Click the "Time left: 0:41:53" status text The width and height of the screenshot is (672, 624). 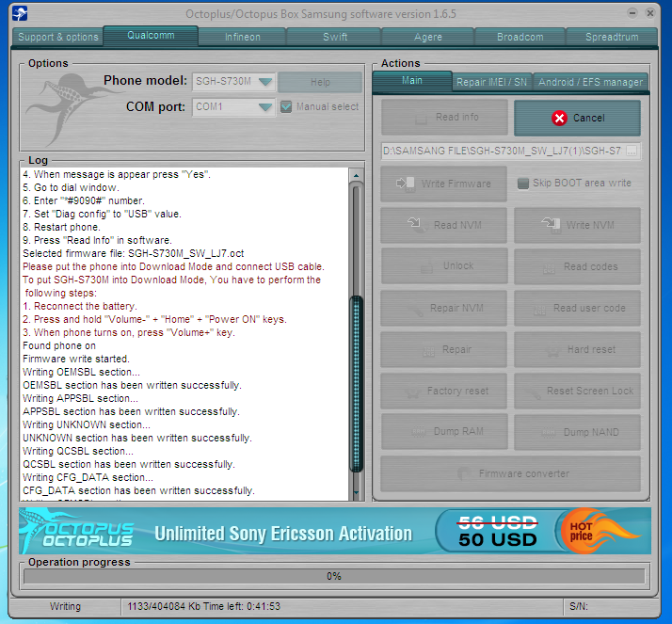pyautogui.click(x=242, y=606)
